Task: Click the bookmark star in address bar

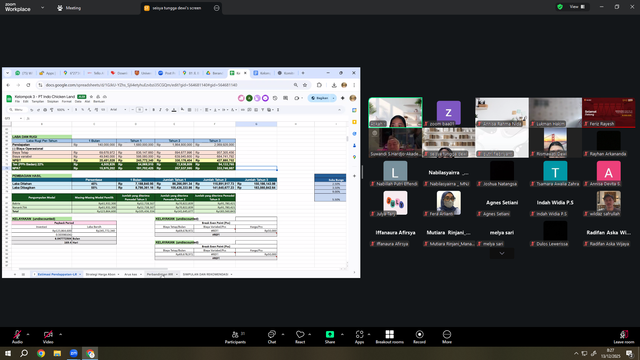Action: tap(305, 85)
